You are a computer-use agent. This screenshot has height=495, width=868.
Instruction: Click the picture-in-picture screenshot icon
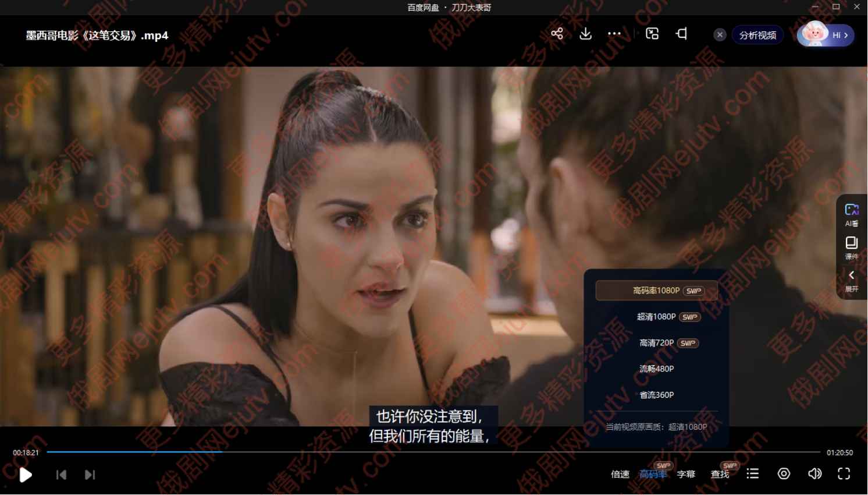[x=652, y=34]
